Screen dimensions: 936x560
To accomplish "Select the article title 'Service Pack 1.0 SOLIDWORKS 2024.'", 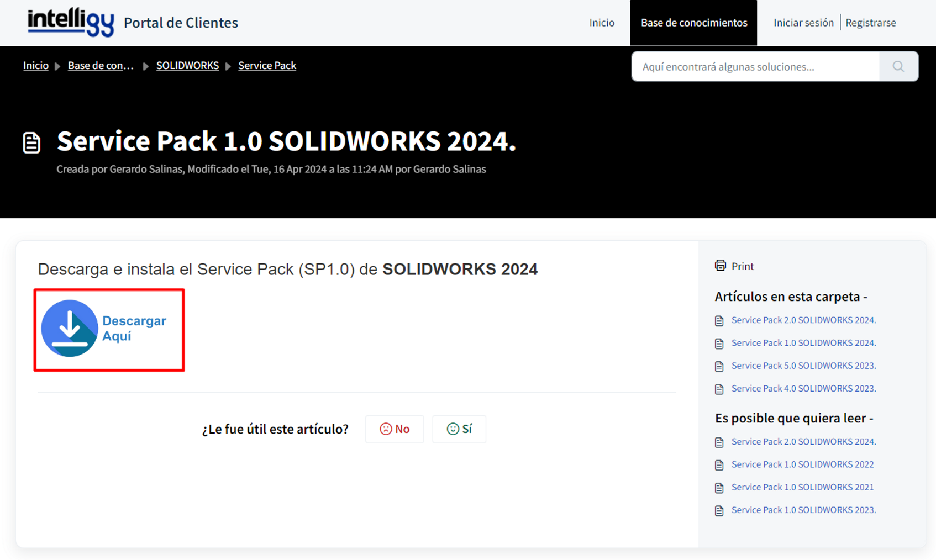I will point(286,141).
